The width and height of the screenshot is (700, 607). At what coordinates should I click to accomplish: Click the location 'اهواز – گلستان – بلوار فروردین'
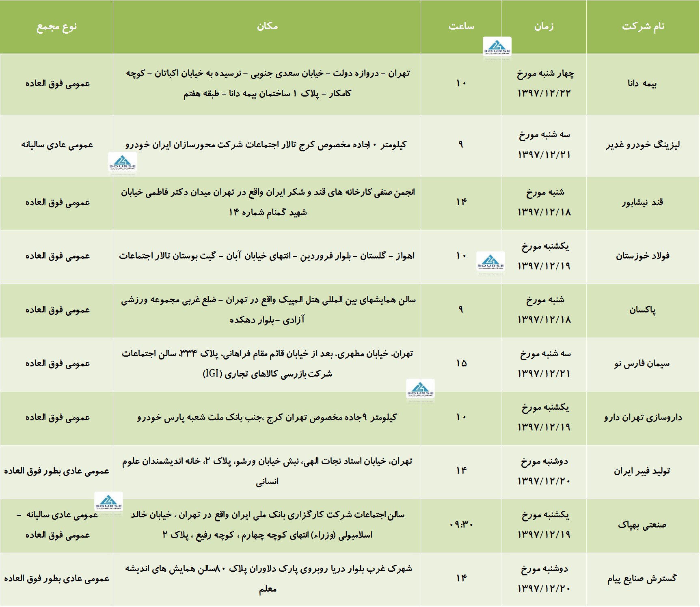267,256
